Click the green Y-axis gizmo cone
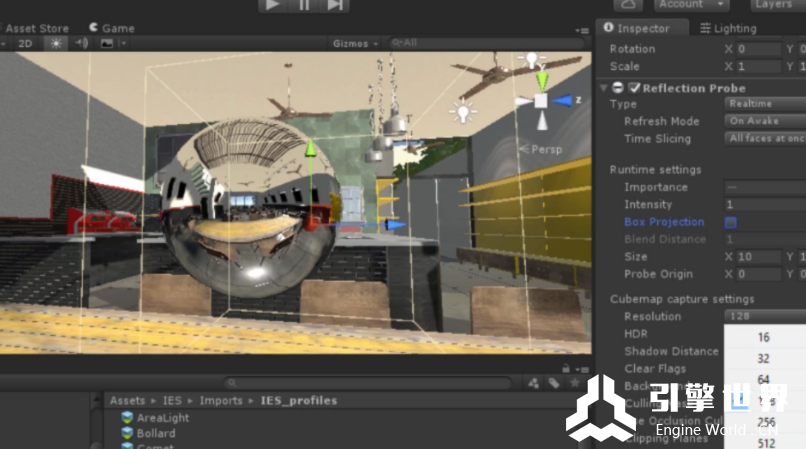This screenshot has height=449, width=806. [541, 80]
